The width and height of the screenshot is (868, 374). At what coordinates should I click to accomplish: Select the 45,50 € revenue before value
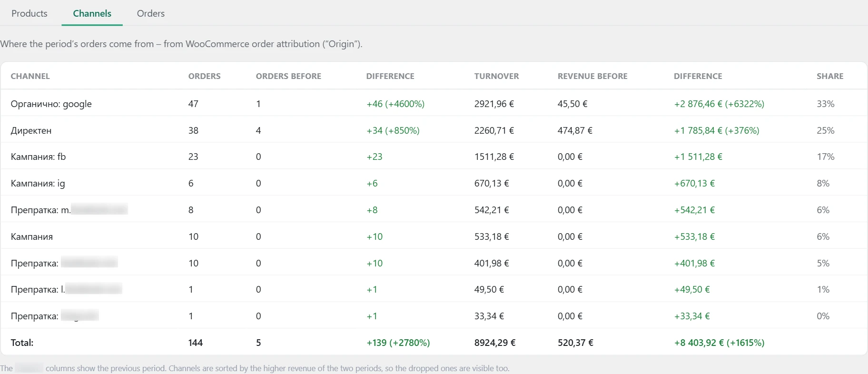(572, 104)
